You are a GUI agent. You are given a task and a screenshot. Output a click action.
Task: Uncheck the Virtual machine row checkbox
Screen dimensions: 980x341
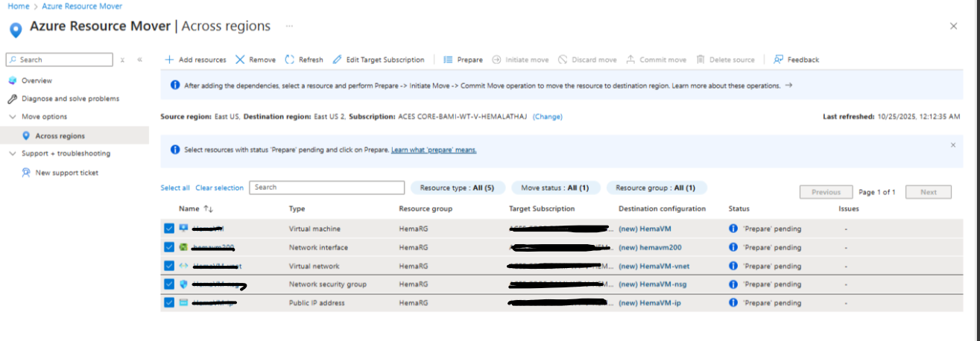click(x=169, y=229)
